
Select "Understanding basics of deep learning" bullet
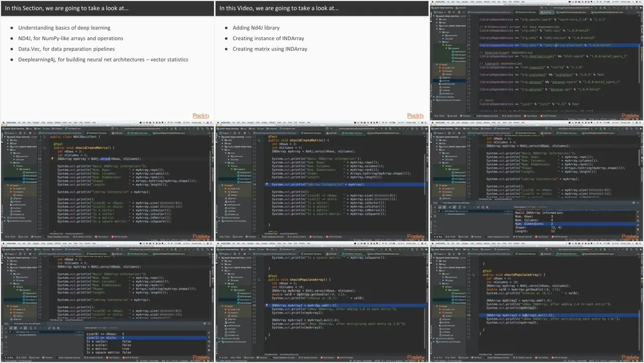pos(64,28)
